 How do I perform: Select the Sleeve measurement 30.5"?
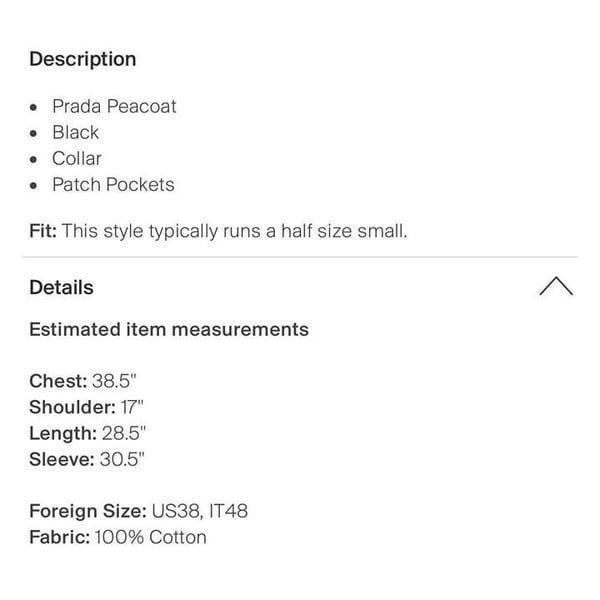pyautogui.click(x=122, y=459)
